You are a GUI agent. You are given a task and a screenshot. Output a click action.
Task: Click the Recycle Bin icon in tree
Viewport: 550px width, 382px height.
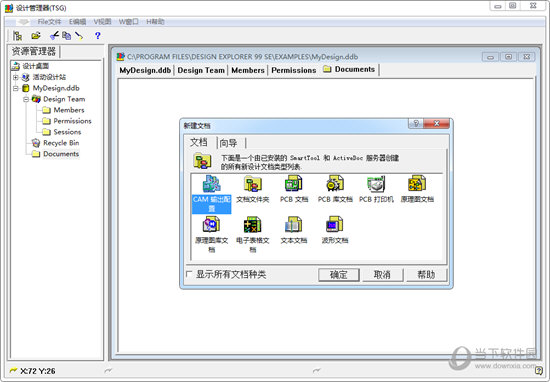36,143
